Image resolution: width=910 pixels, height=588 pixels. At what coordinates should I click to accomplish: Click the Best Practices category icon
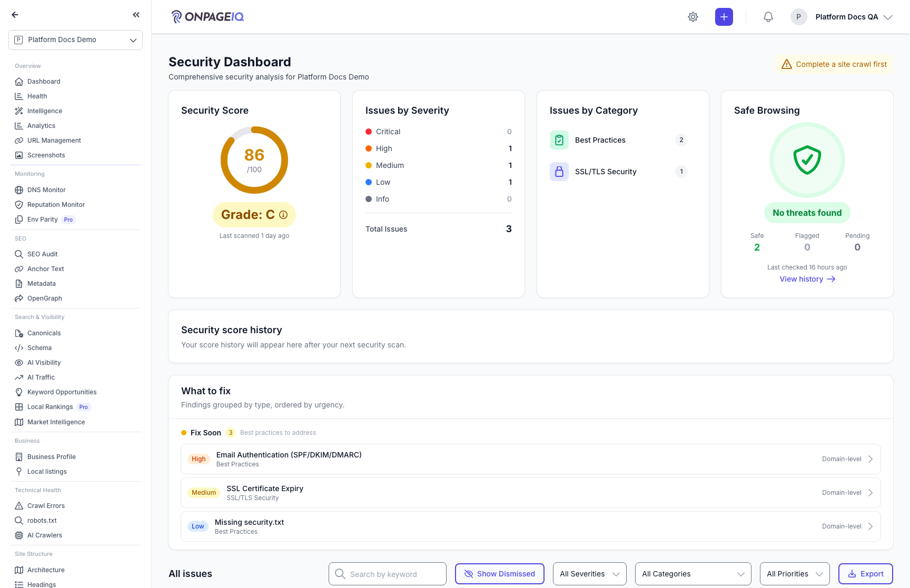559,140
